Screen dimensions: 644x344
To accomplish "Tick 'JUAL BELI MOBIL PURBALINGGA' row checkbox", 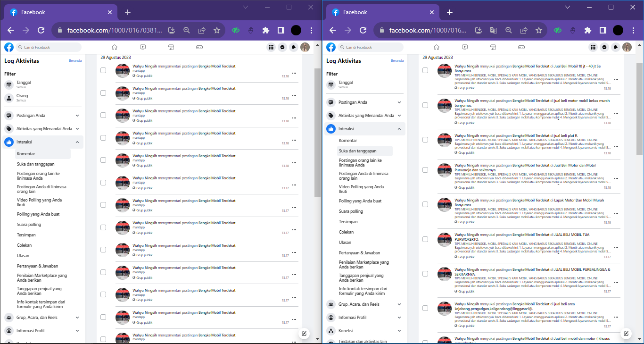I will click(425, 274).
